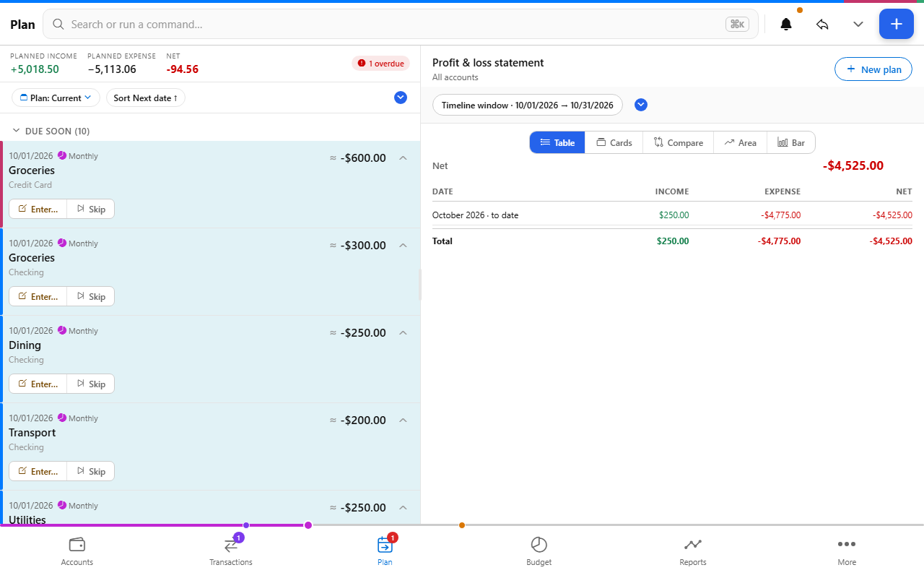Skip the Transport occurrence
This screenshot has width=924, height=578.
[x=91, y=471]
